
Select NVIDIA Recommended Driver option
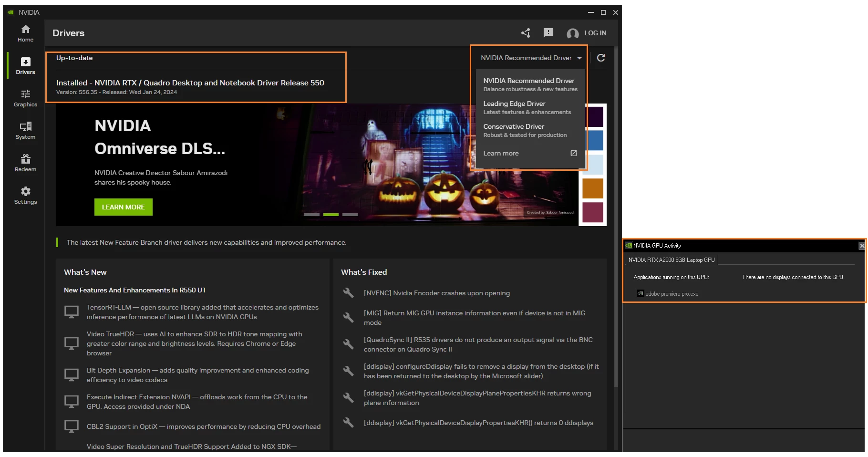tap(530, 84)
